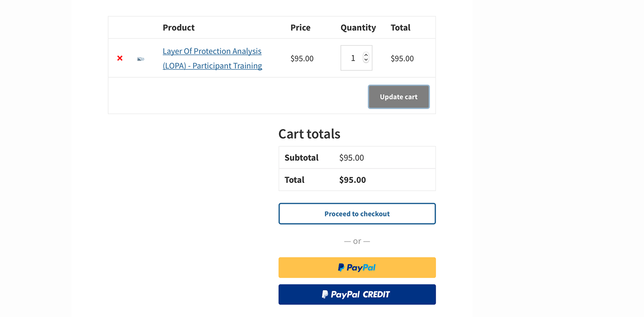This screenshot has width=644, height=317.
Task: Click the P logo on the PayPal Credit button
Action: pyautogui.click(x=325, y=295)
